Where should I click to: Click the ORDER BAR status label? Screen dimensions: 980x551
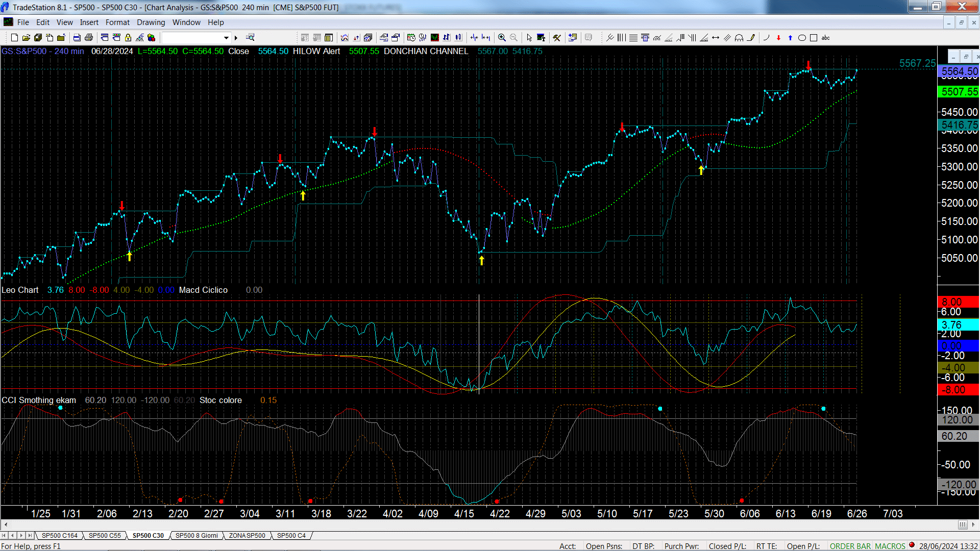tap(850, 546)
